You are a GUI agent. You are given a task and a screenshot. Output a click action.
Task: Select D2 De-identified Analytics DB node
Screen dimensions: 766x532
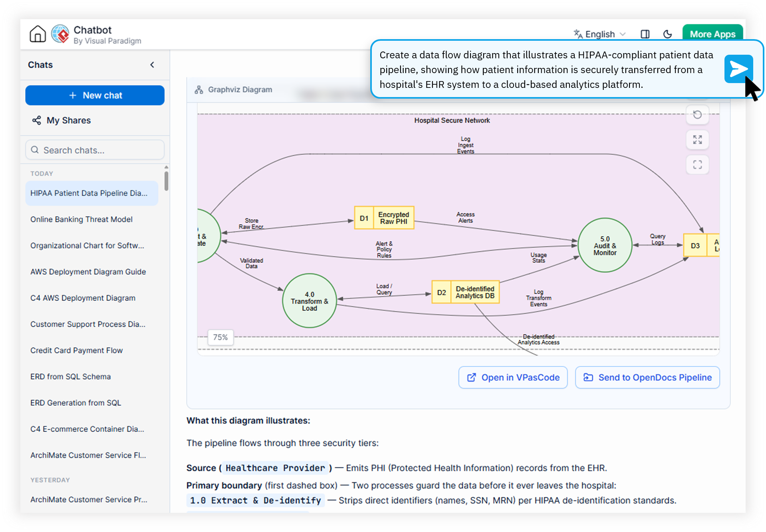coord(466,292)
